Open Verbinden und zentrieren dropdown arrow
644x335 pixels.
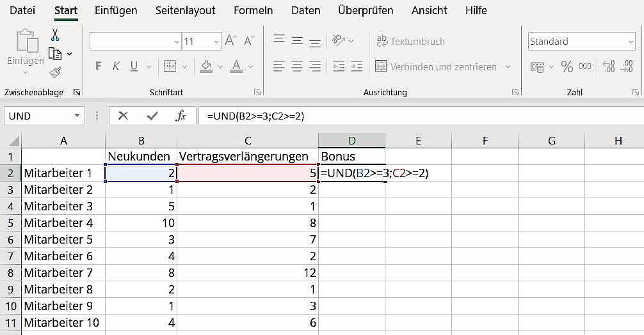coord(508,66)
